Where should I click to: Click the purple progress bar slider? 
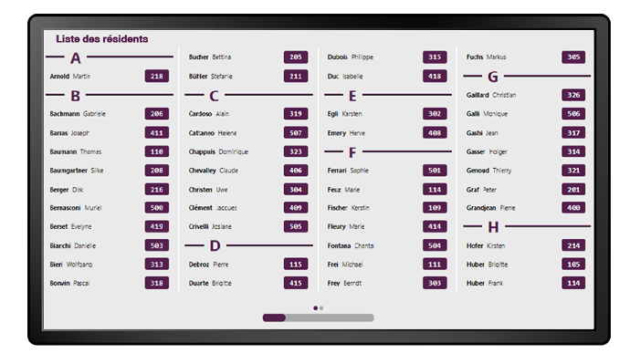pyautogui.click(x=274, y=317)
